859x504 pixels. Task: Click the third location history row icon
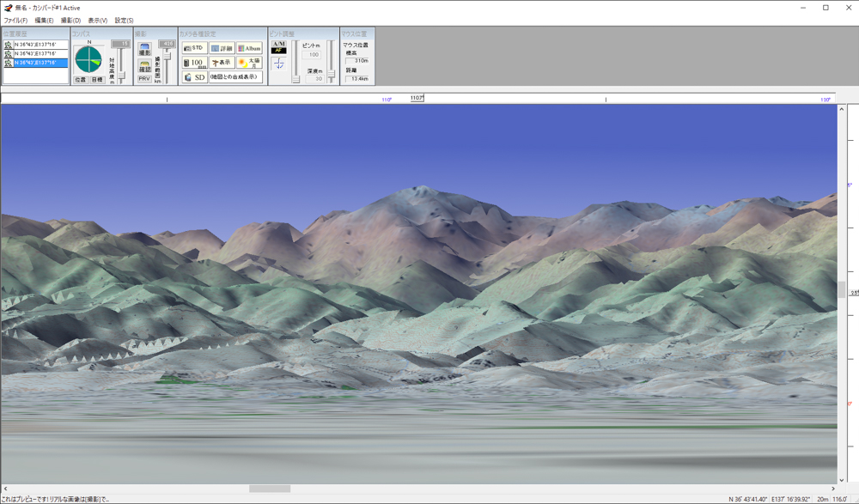[9, 63]
